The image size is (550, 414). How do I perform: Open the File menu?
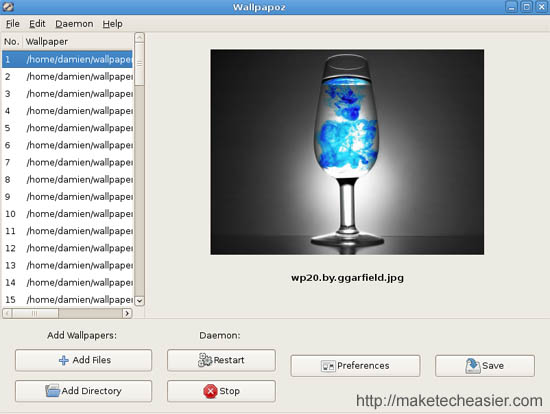(x=13, y=24)
